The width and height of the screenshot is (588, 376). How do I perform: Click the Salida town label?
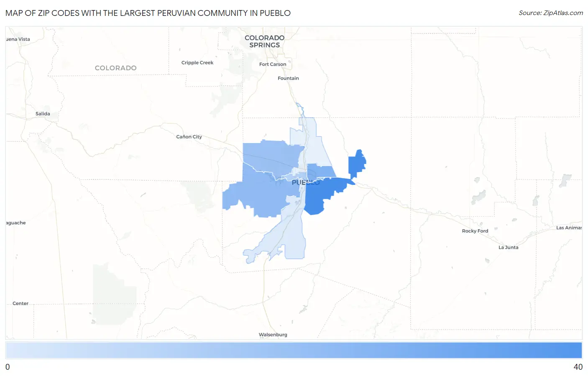point(43,114)
